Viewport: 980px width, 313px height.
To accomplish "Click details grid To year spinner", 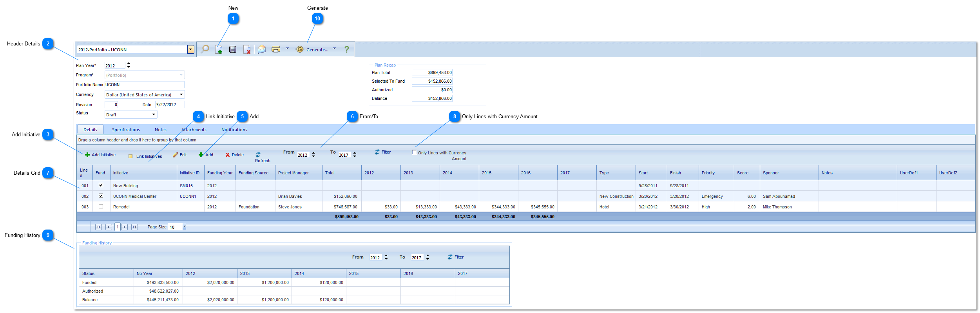I will [x=355, y=155].
